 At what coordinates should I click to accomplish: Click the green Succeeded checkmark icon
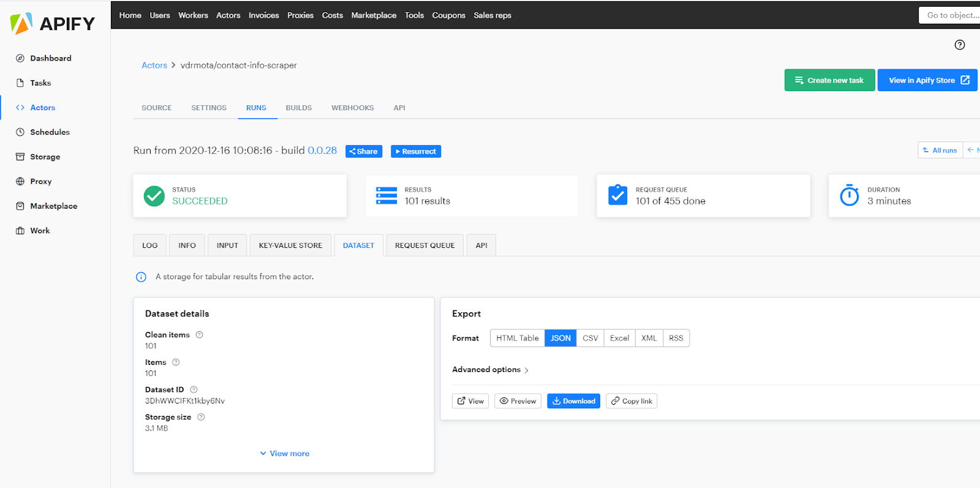[154, 196]
